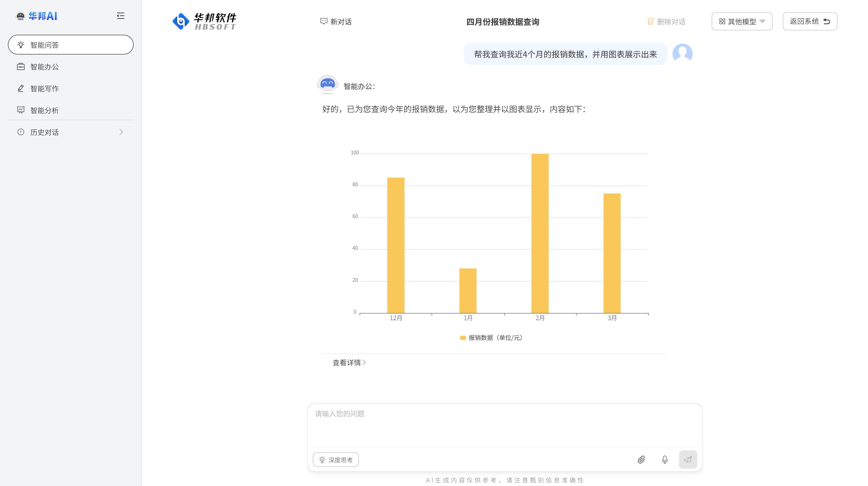This screenshot has width=868, height=486.
Task: Click the 1月 bar in the chart
Action: pos(468,290)
